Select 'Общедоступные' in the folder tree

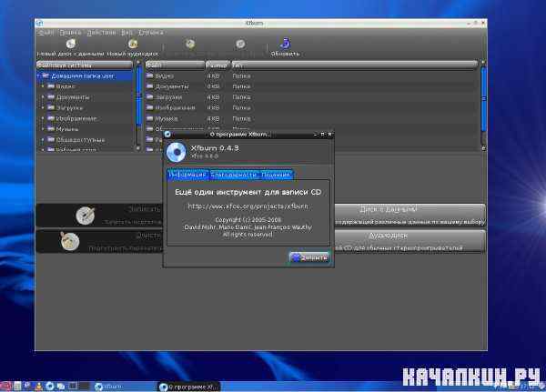point(80,140)
